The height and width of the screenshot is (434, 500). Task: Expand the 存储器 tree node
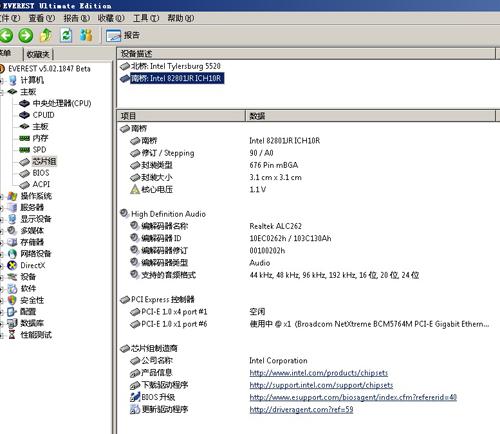pos(2,243)
